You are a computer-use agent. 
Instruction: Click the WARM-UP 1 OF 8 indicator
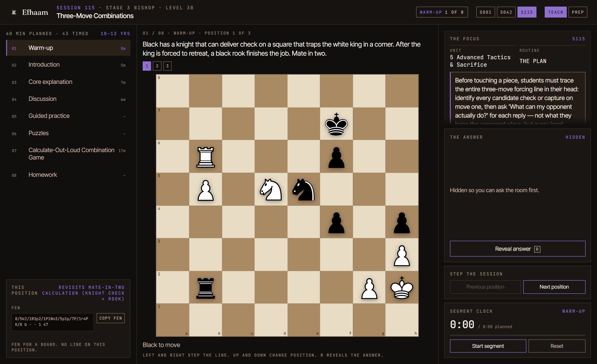442,12
